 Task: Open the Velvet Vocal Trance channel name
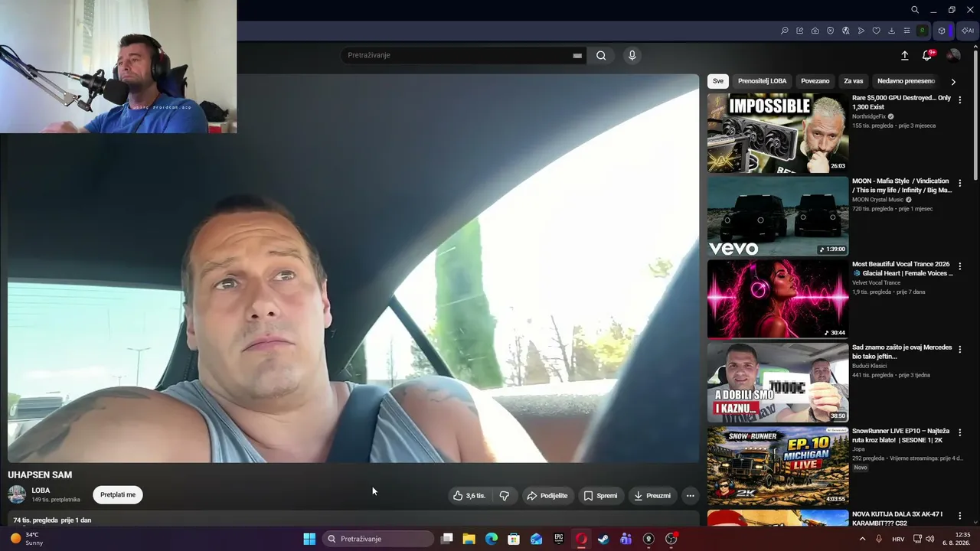pos(876,283)
